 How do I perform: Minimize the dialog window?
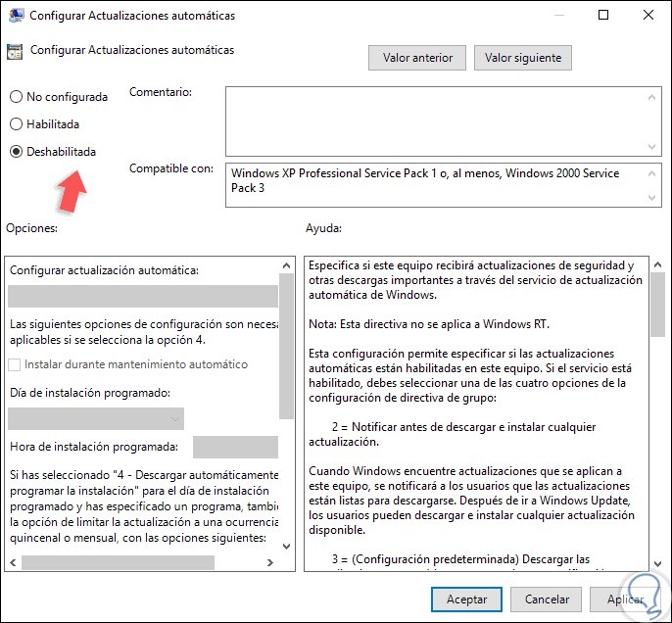pos(558,15)
